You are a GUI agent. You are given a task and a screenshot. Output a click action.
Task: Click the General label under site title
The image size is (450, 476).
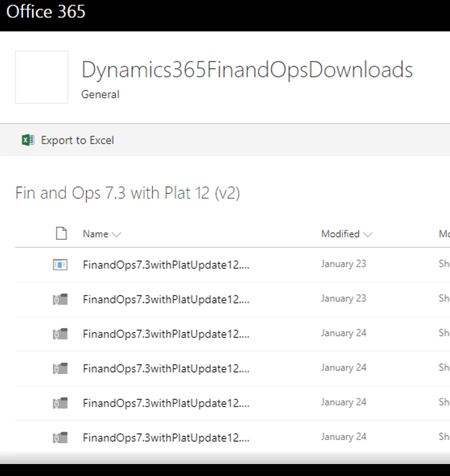click(100, 94)
